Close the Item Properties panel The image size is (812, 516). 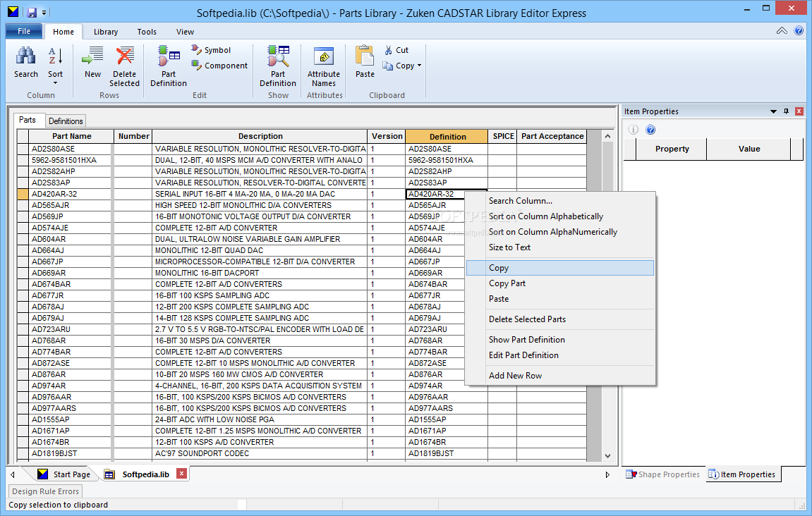coord(799,111)
